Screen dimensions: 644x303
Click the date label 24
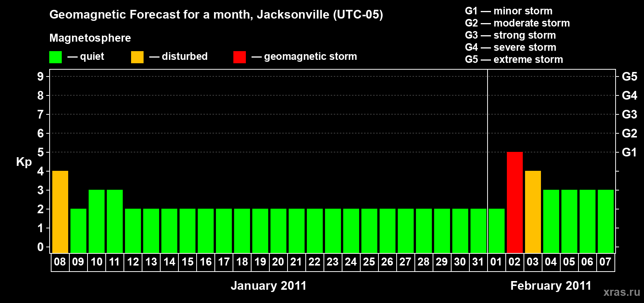tap(351, 262)
